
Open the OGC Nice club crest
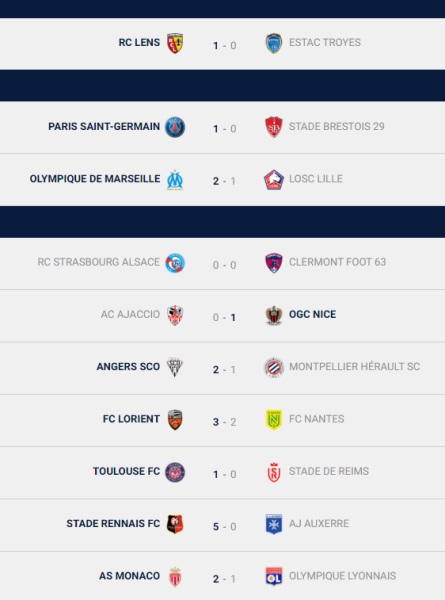(274, 315)
